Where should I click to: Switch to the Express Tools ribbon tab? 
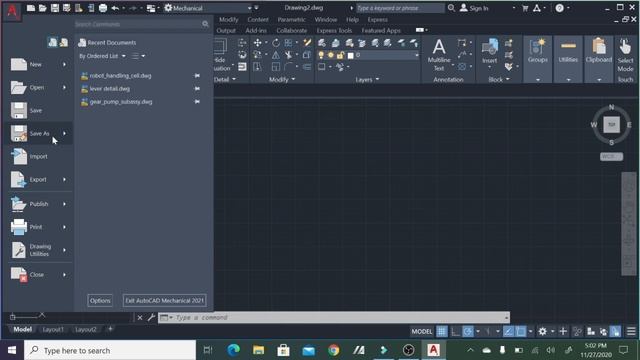(334, 31)
